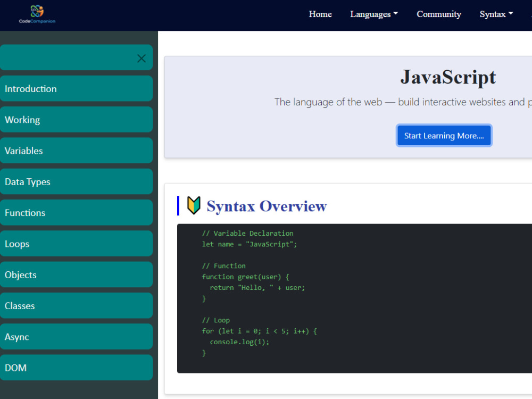532x399 pixels.
Task: Click the 'return "Hello, " + user;' code line
Action: coord(257,288)
